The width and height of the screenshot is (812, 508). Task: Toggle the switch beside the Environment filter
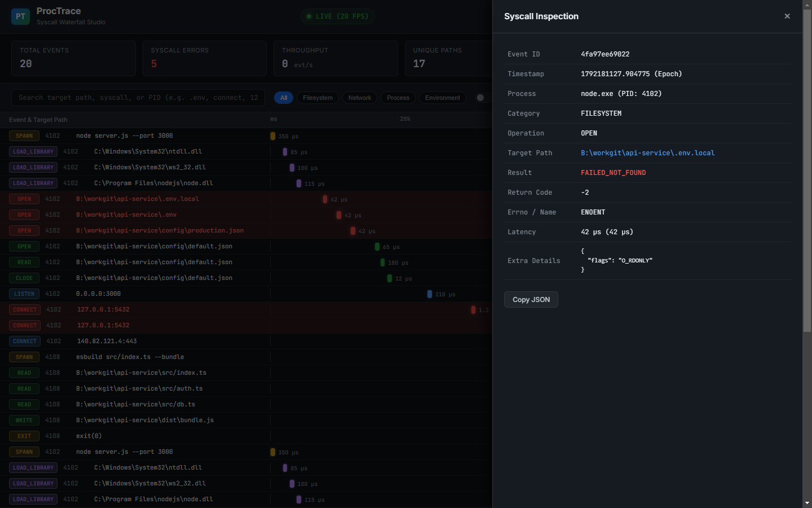coord(484,98)
